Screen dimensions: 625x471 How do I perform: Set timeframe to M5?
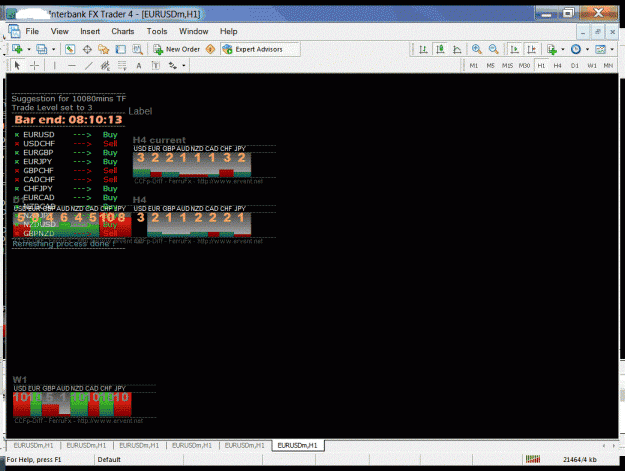point(490,66)
